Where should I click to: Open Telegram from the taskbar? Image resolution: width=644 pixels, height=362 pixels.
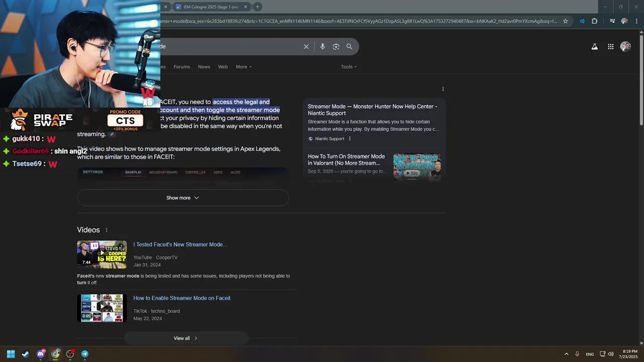85,354
